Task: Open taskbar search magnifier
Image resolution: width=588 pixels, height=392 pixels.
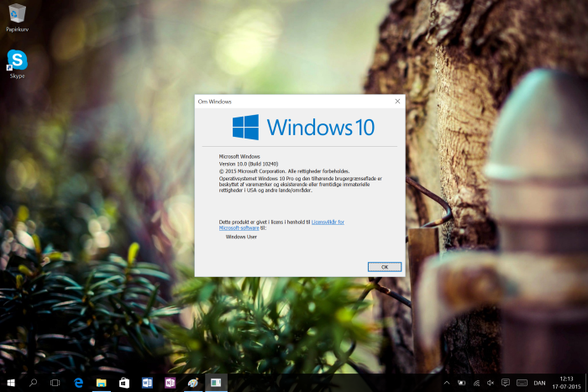Action: [x=33, y=383]
